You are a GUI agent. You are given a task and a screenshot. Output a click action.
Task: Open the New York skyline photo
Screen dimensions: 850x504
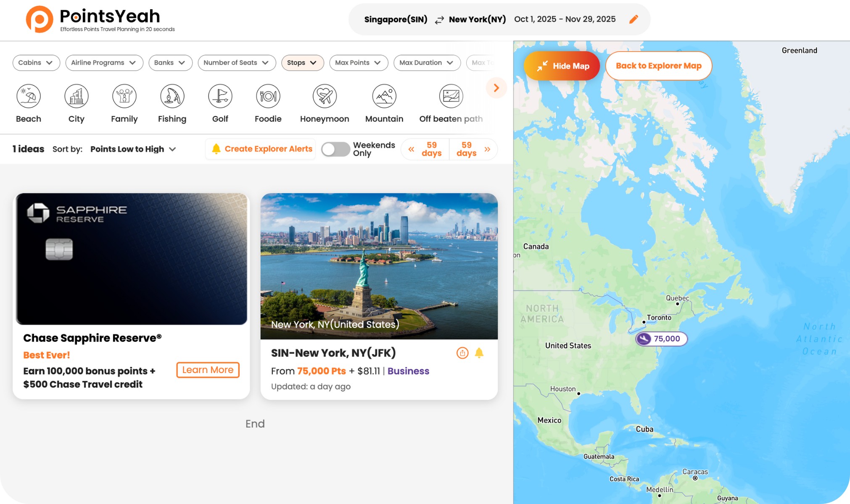point(379,266)
